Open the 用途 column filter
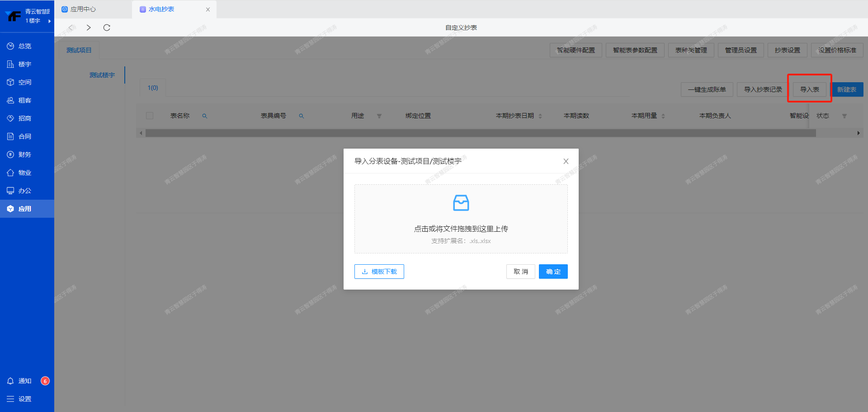 pos(379,116)
